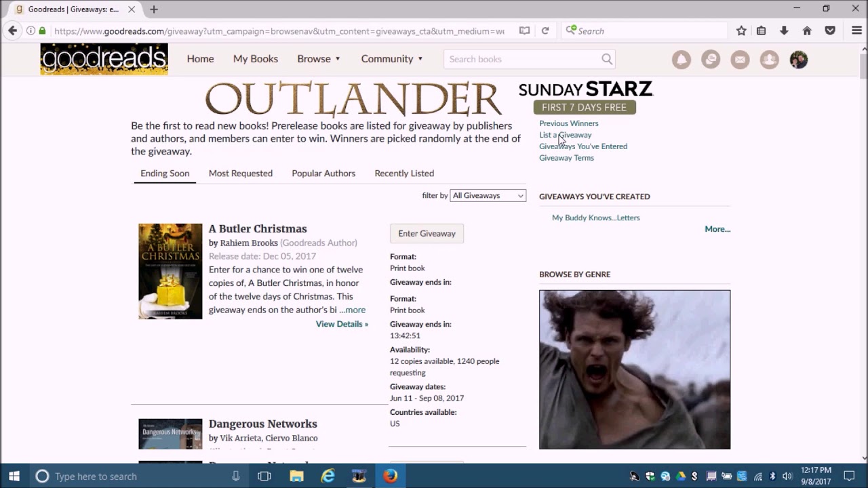
Task: Show bookmarks list icon in toolbar
Action: (761, 30)
